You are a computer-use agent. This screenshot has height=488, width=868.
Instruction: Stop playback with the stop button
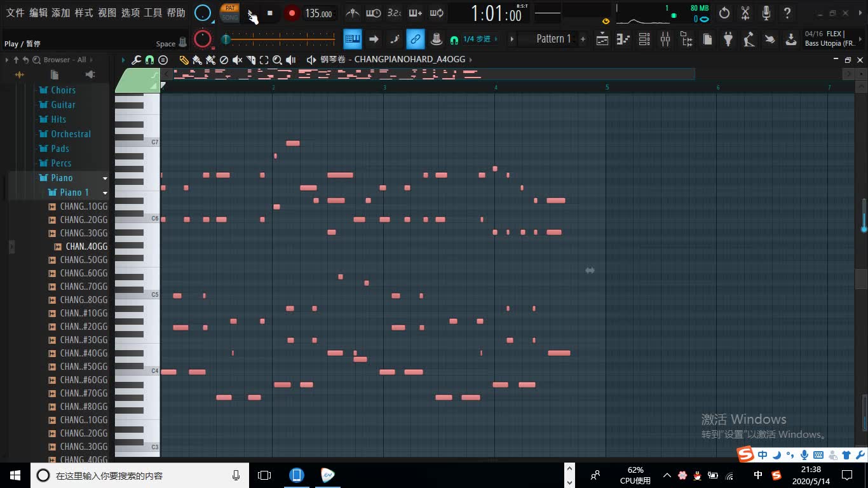(x=269, y=13)
